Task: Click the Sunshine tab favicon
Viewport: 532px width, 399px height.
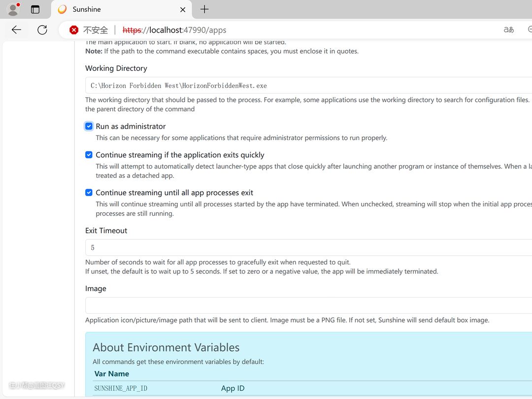Action: (62, 9)
